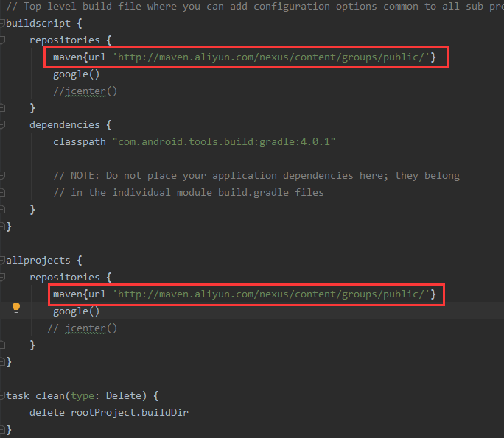The image size is (504, 438).
Task: Click the maven aliyun URL string in buildscript
Action: click(271, 57)
